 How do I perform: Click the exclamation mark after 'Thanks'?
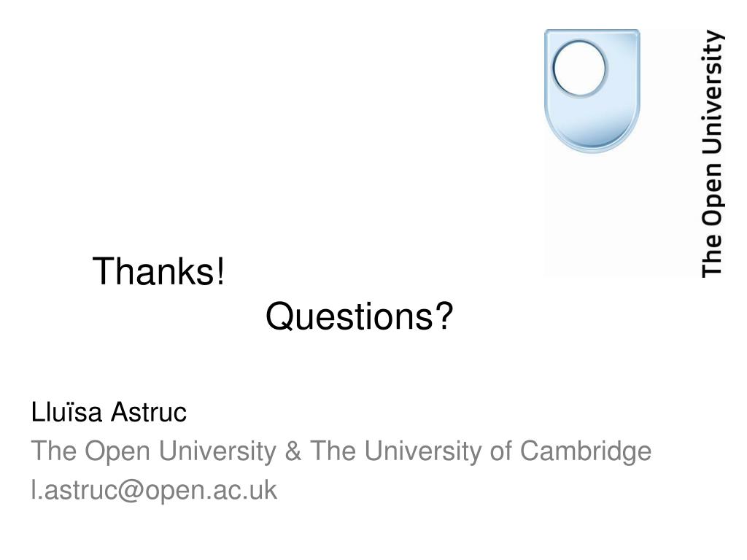pos(220,270)
